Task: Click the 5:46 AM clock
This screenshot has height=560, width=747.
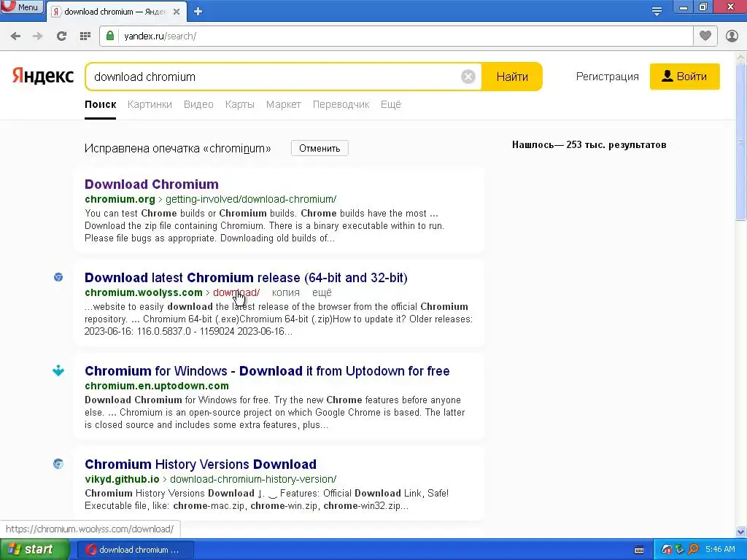Action: [x=720, y=550]
